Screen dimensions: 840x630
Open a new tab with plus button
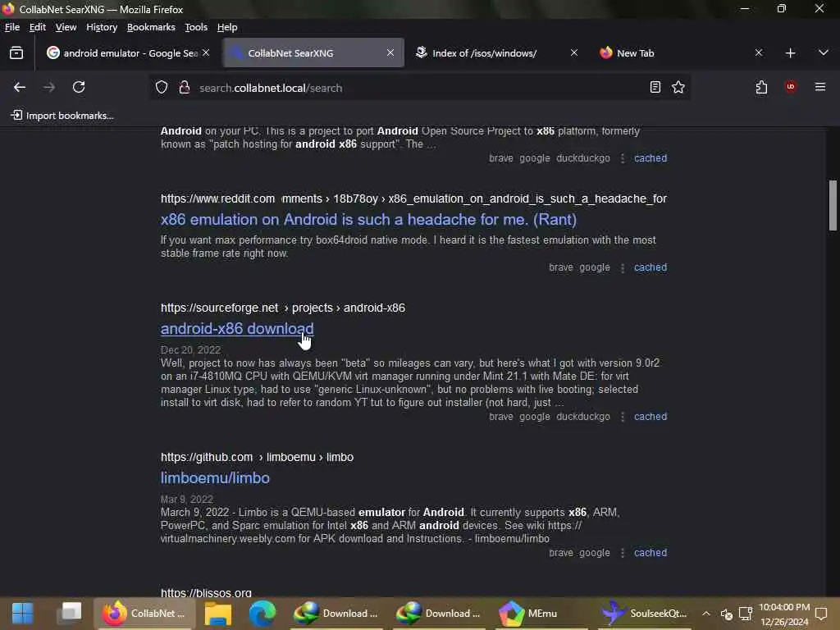[790, 53]
